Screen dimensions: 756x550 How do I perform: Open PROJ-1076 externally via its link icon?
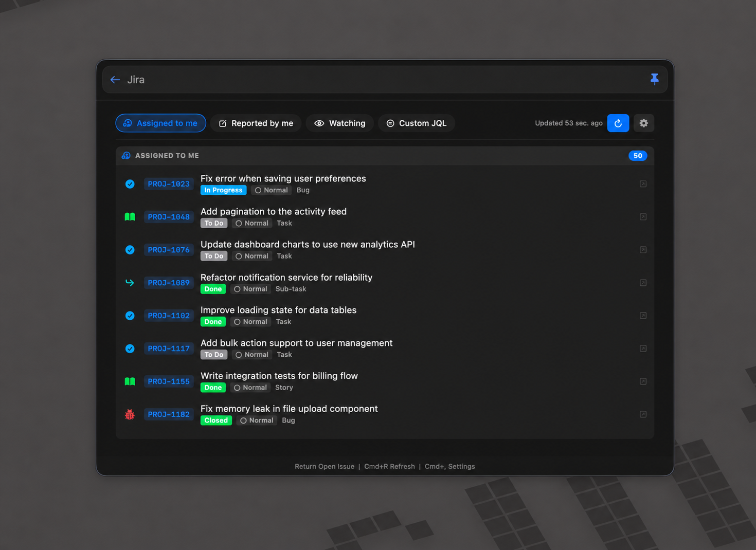tap(643, 250)
